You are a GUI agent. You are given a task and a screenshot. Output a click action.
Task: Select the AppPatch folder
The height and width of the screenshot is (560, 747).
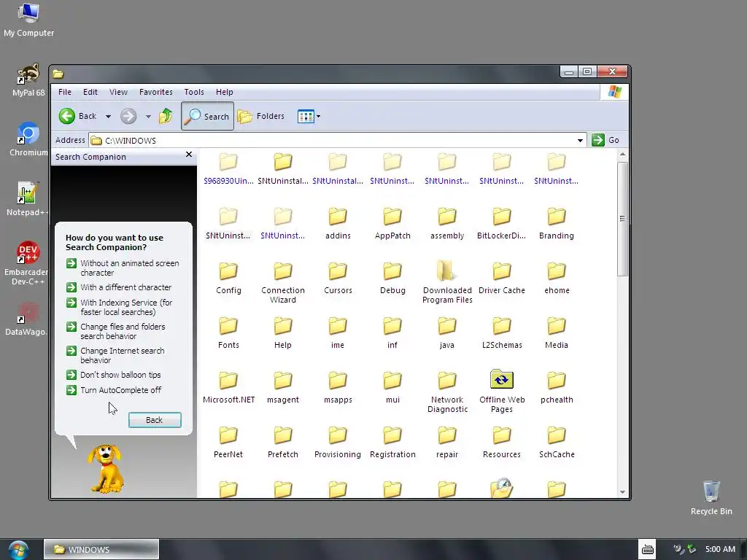392,224
